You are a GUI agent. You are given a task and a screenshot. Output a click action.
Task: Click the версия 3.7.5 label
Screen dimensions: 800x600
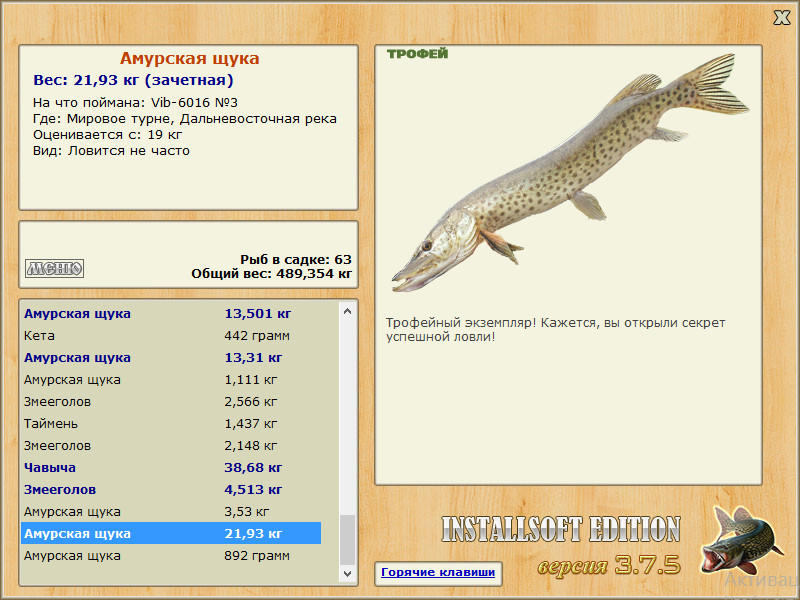pos(609,565)
